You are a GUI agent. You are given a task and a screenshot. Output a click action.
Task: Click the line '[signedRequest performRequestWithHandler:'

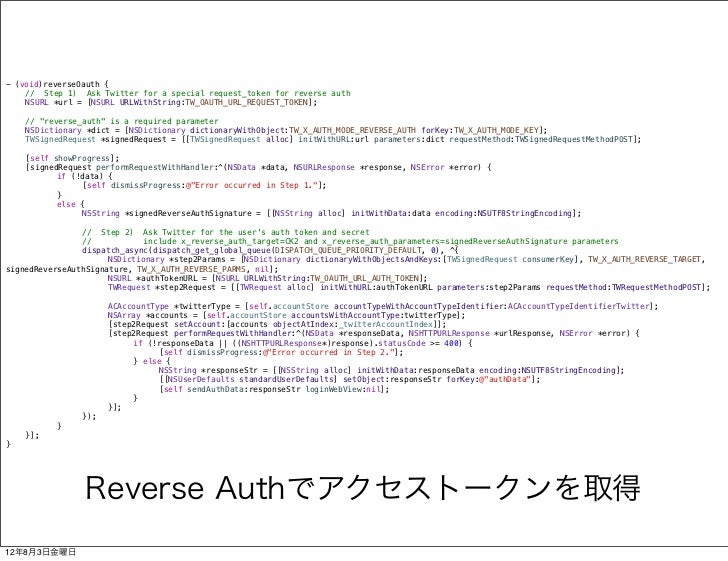click(259, 167)
